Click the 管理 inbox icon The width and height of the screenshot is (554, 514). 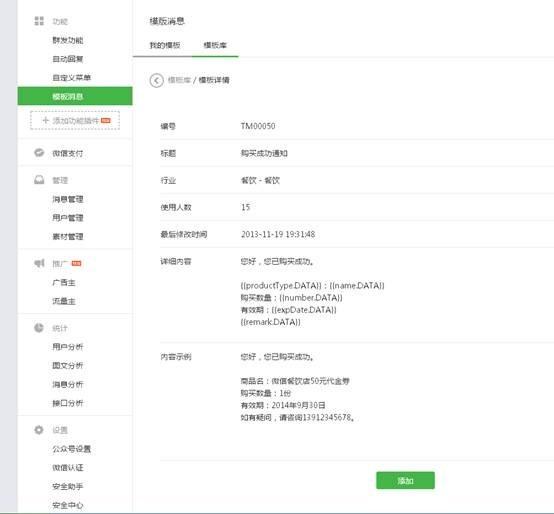(39, 180)
